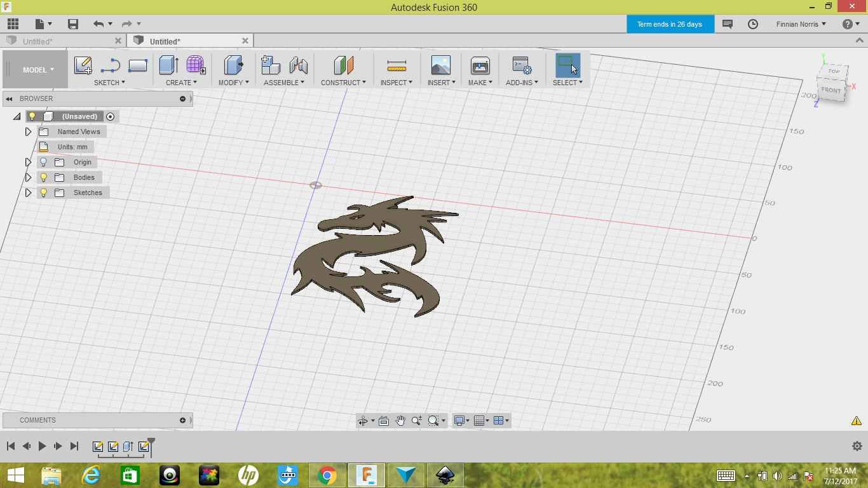Image resolution: width=868 pixels, height=488 pixels.
Task: Select the New Component tool
Action: click(271, 65)
